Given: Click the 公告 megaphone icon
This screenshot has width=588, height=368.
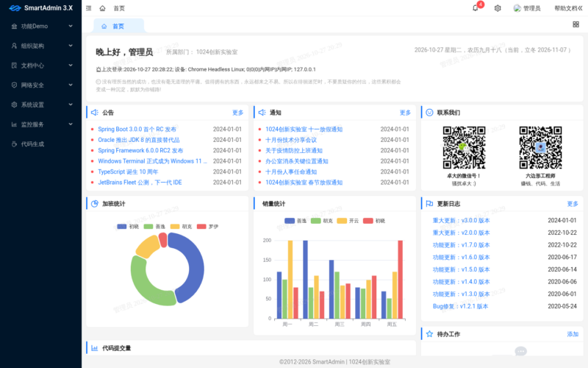Looking at the screenshot, I should (x=95, y=113).
